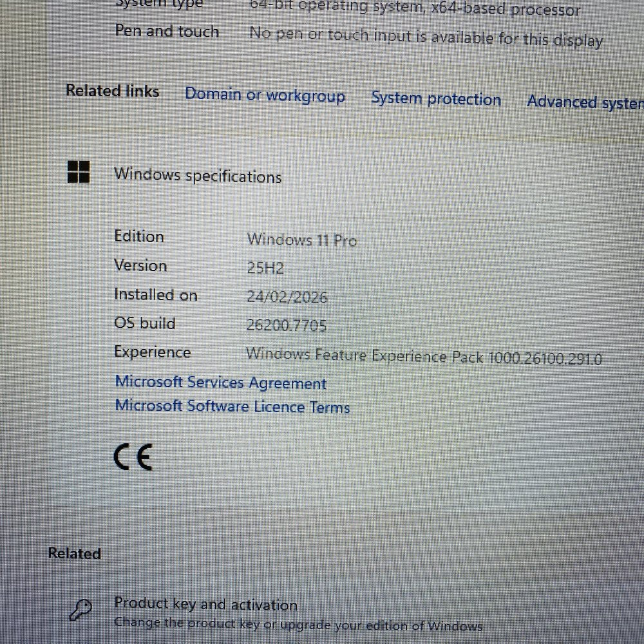Select the No pen or touch input text

pyautogui.click(x=426, y=37)
